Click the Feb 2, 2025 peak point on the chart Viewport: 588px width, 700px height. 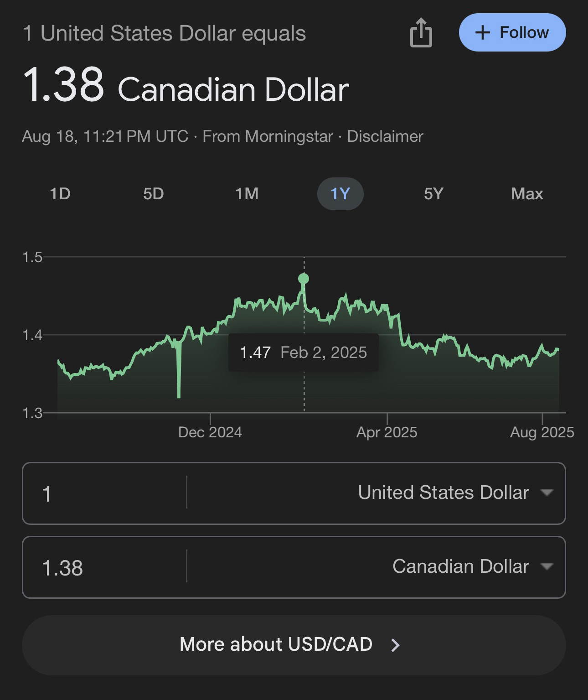click(304, 279)
